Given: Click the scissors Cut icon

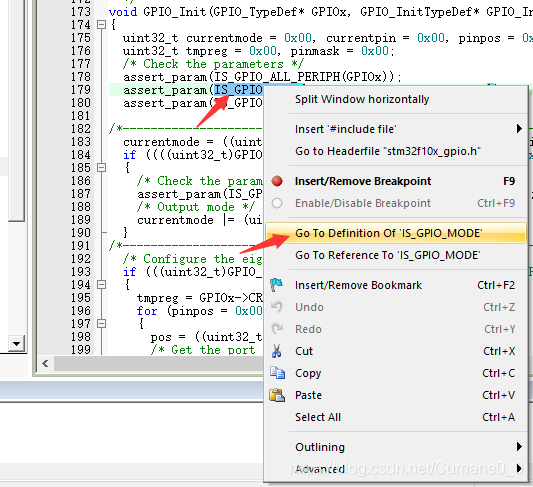Looking at the screenshot, I should 277,351.
